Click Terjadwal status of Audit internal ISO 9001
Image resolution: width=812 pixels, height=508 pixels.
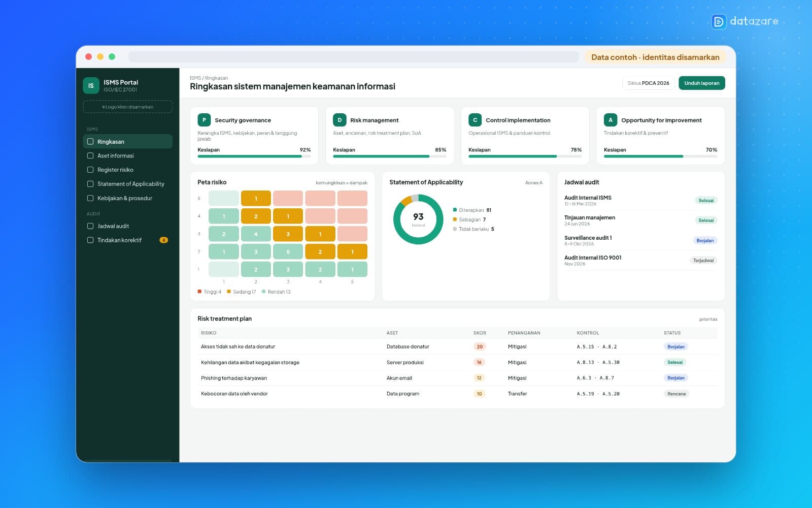point(703,261)
